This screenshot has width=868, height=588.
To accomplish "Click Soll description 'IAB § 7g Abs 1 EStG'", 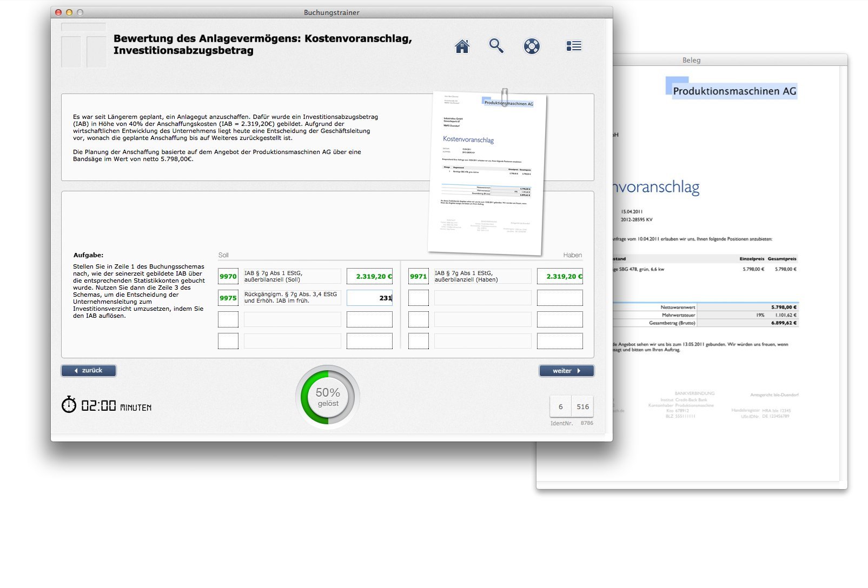I will tap(292, 276).
